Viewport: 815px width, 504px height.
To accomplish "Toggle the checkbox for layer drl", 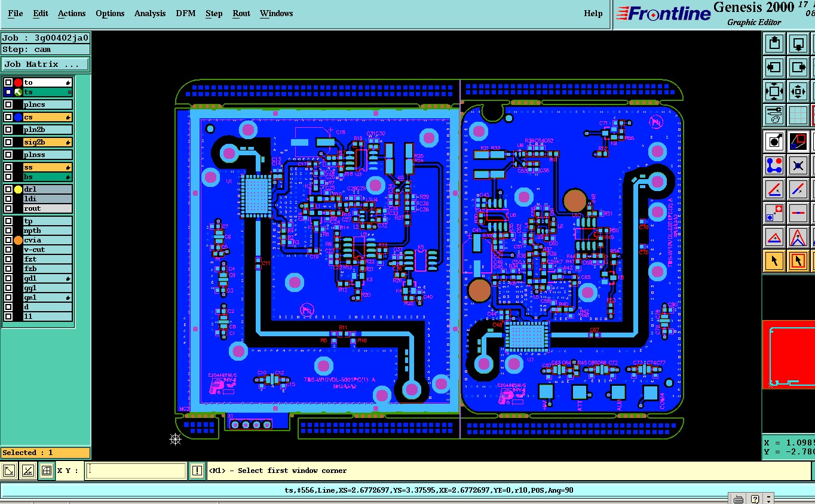I will pyautogui.click(x=8, y=189).
